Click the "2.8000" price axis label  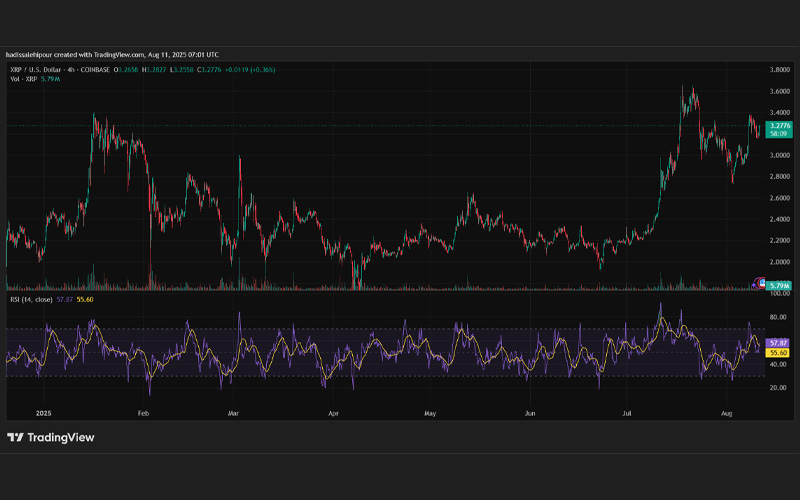click(780, 177)
